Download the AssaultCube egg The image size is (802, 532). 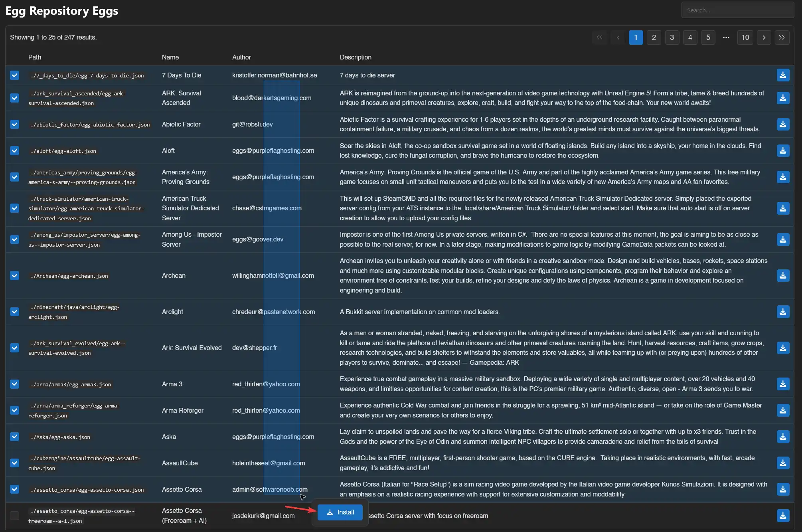pyautogui.click(x=783, y=463)
